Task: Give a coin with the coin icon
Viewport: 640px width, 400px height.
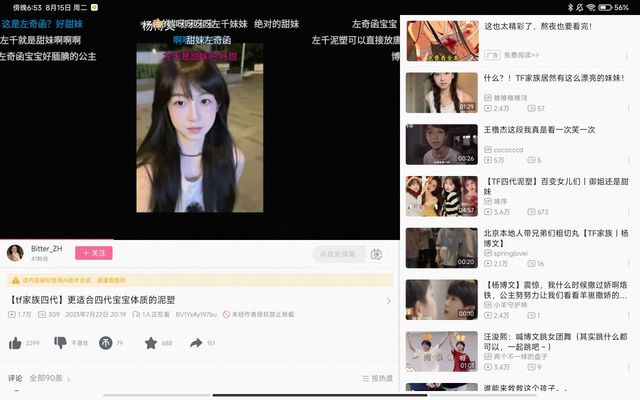Action: click(x=105, y=343)
